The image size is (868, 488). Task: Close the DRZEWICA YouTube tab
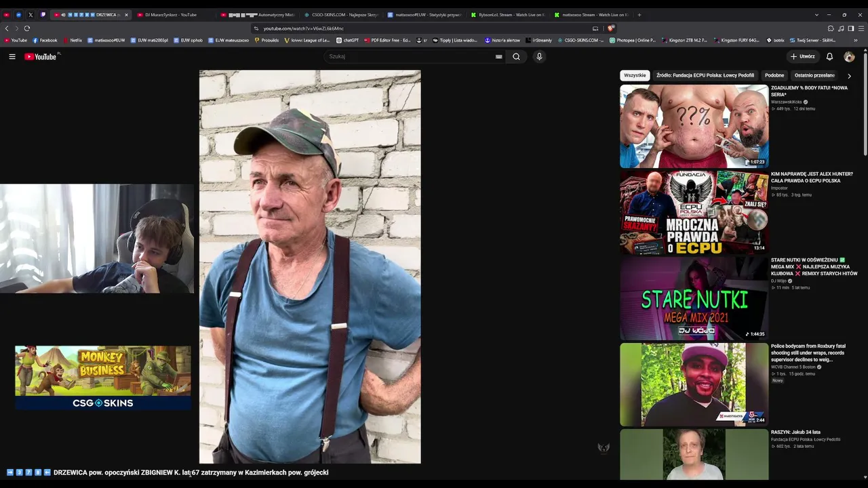click(126, 15)
